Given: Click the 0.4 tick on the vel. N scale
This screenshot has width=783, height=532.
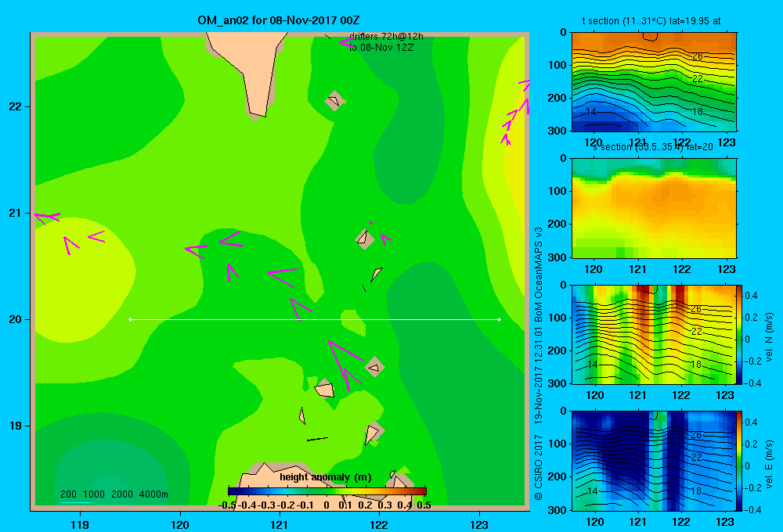Looking at the screenshot, I should tap(751, 296).
